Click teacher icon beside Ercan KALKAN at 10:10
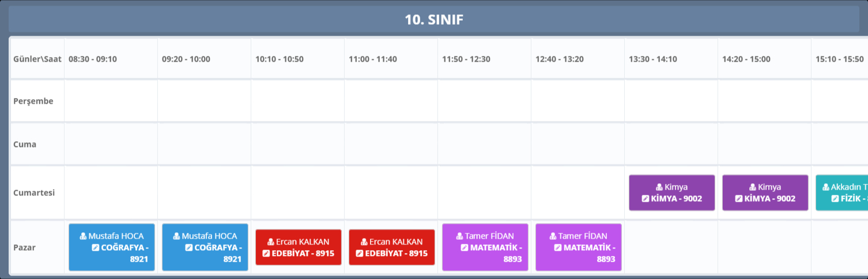868x279 pixels. click(271, 242)
